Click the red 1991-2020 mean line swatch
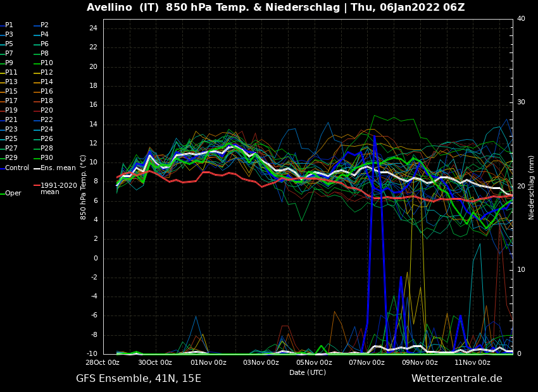This screenshot has height=392, width=538. click(37, 186)
